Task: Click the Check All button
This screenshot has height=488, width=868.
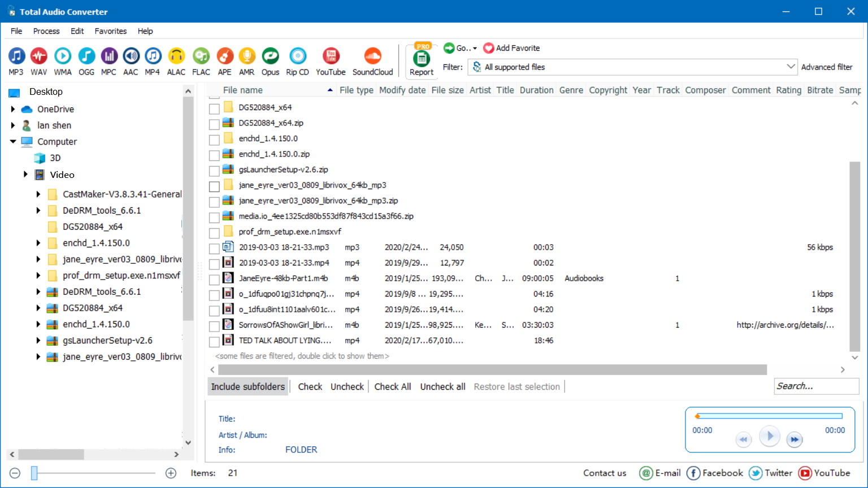Action: [x=392, y=387]
